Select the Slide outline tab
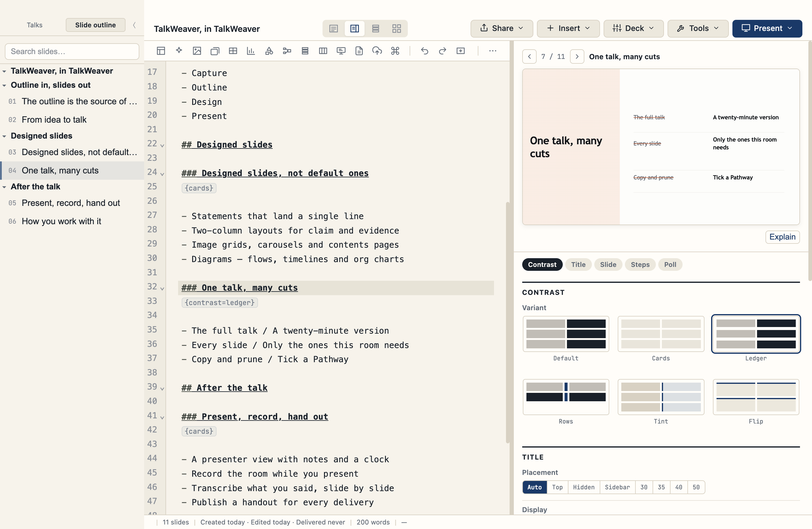The height and width of the screenshot is (529, 812). pyautogui.click(x=95, y=25)
